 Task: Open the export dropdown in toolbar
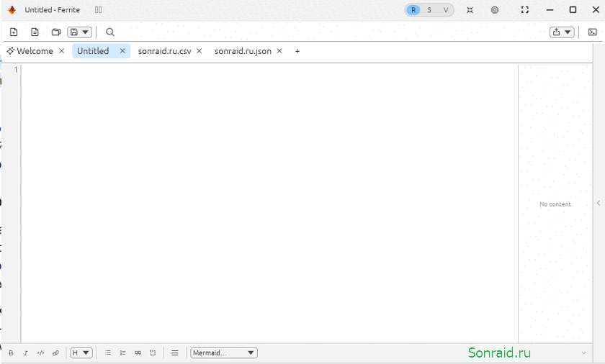562,32
